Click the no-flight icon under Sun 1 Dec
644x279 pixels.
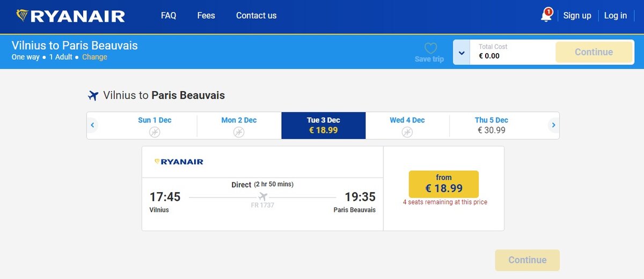pyautogui.click(x=155, y=131)
